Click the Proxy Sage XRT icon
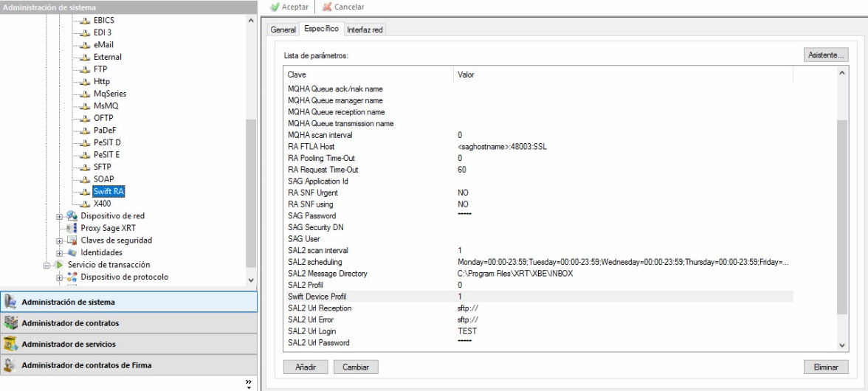 tap(72, 229)
